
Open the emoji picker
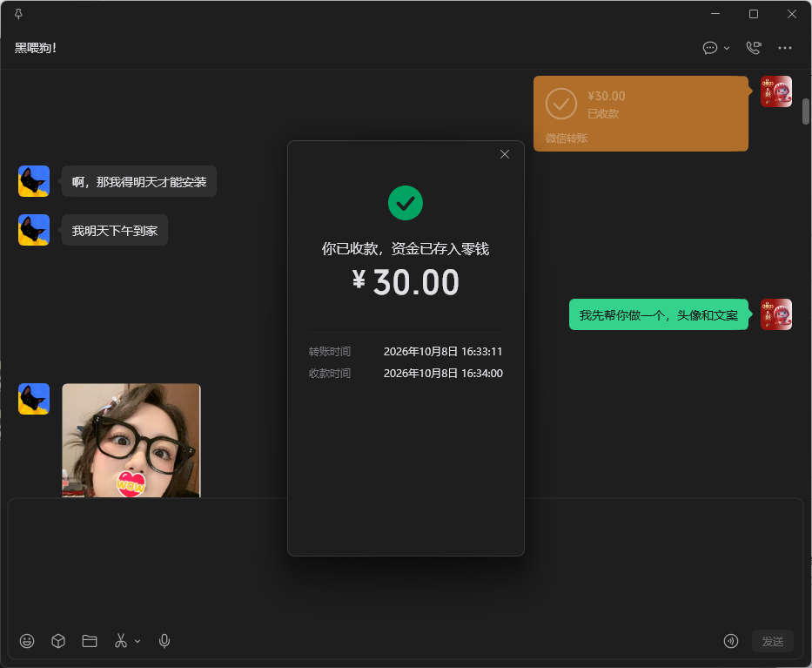click(x=27, y=641)
